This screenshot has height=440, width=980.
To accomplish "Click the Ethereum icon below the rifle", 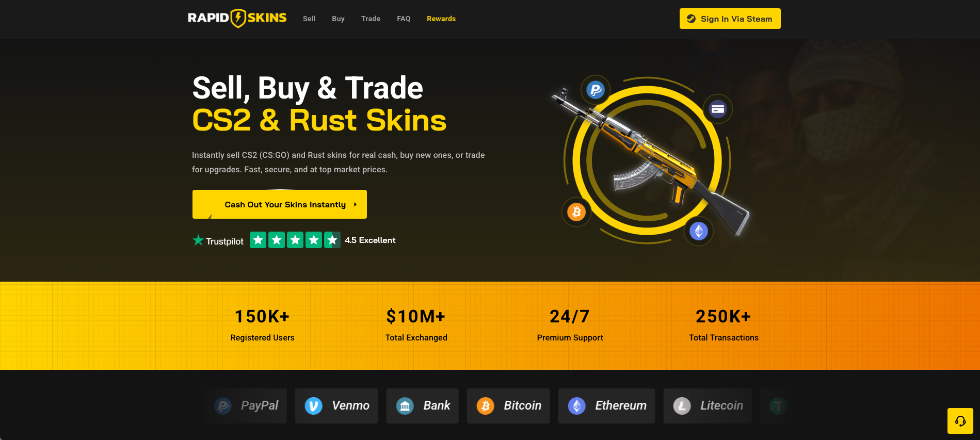I will (699, 231).
